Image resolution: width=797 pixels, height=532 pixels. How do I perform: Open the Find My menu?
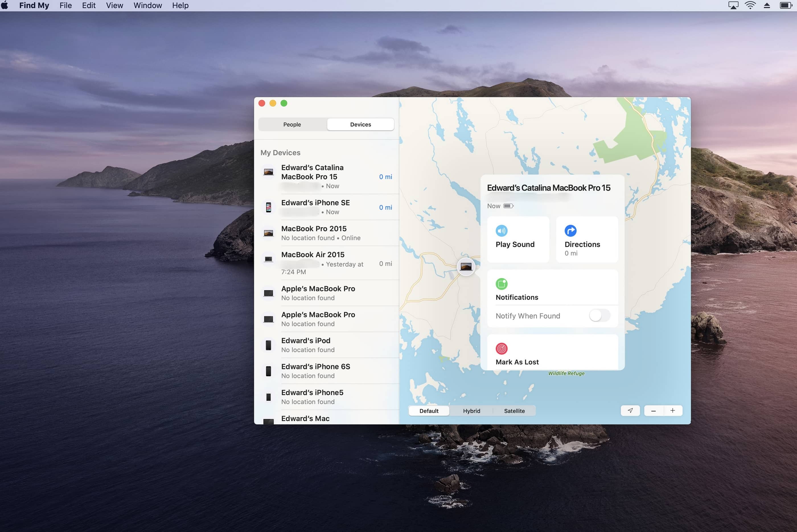[x=34, y=5]
